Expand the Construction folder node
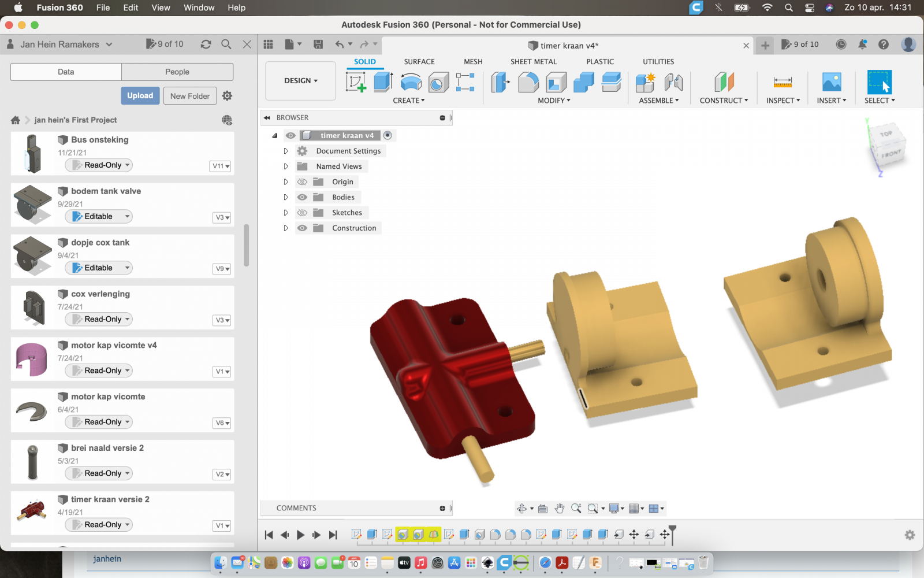This screenshot has height=578, width=924. coord(286,228)
